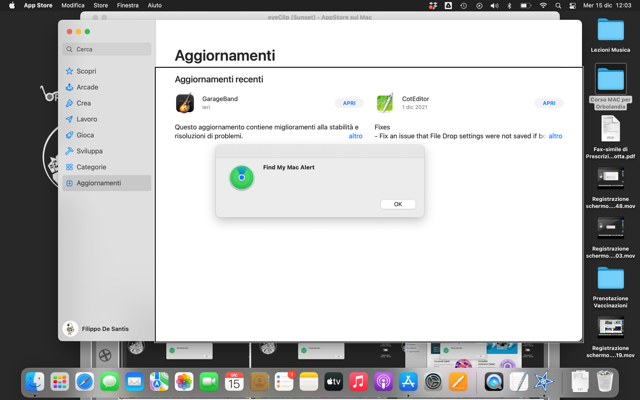Dismiss the Find My Mac Alert with OK
This screenshot has height=400, width=640.
point(398,204)
